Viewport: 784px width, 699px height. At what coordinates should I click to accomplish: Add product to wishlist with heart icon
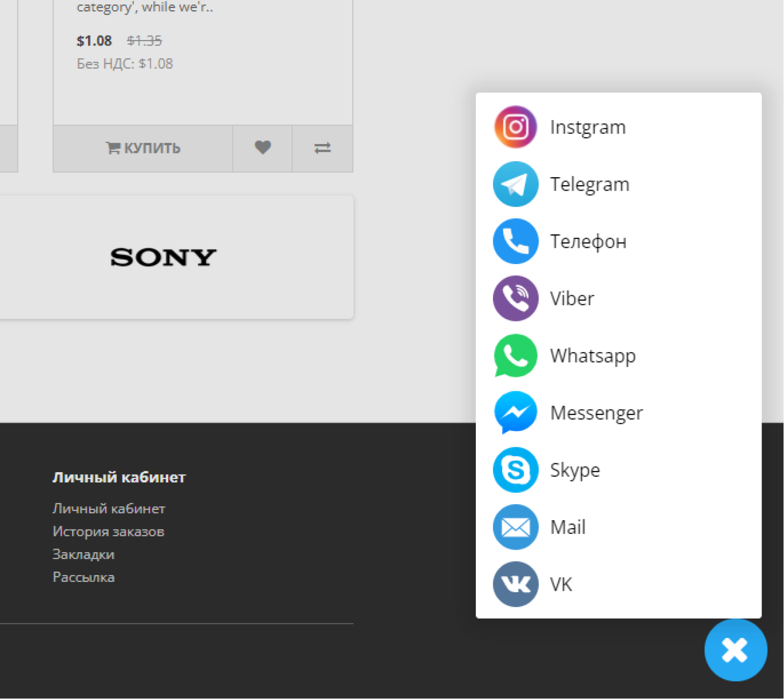tap(263, 148)
